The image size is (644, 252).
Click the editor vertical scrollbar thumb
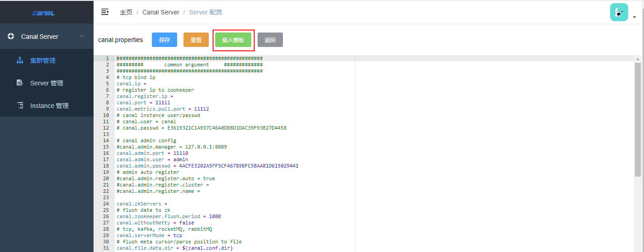coord(638,119)
